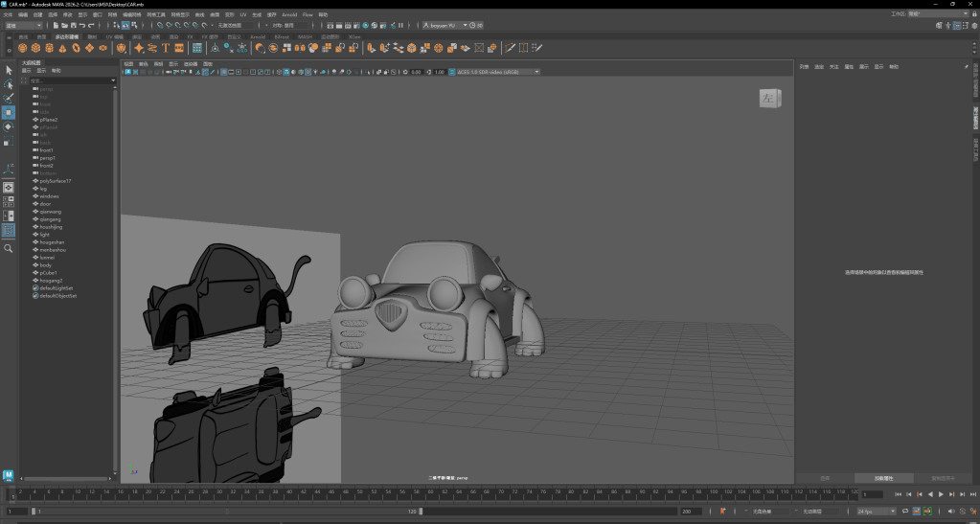Select the Move tool in the toolbox
This screenshot has width=980, height=524.
pos(9,112)
